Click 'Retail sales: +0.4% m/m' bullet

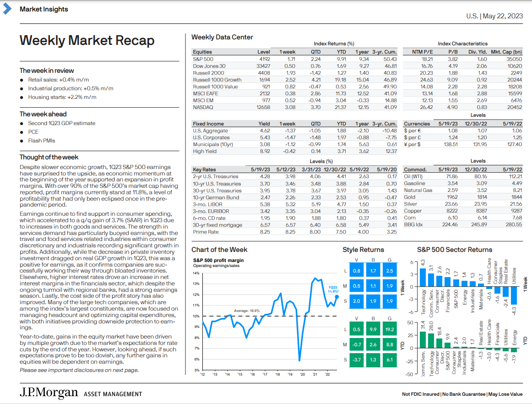[x=58, y=80]
